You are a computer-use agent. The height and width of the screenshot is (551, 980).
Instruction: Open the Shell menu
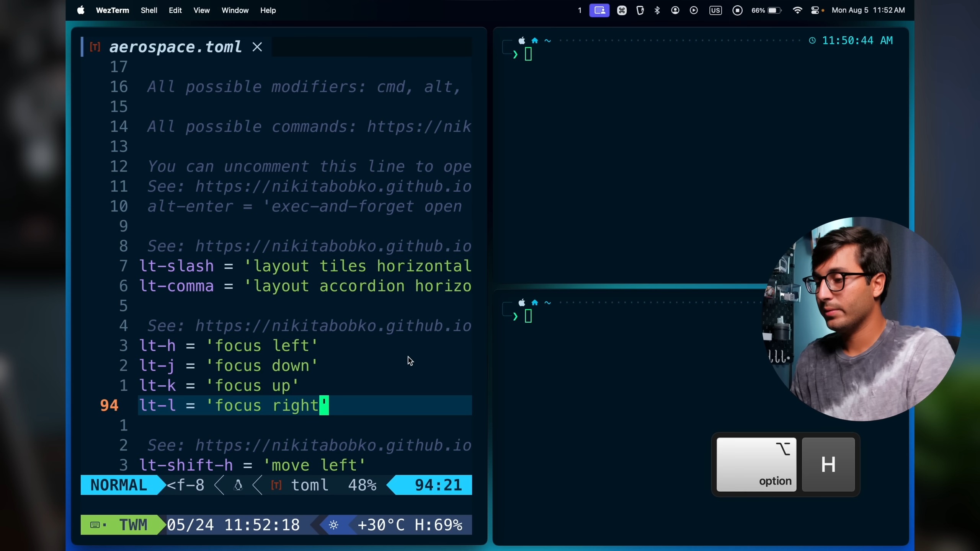pos(149,10)
